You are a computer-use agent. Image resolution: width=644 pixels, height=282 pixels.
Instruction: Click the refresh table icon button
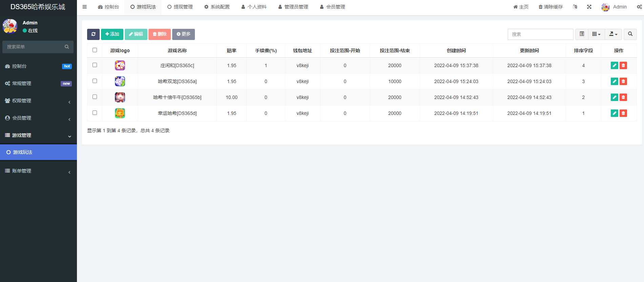click(93, 34)
